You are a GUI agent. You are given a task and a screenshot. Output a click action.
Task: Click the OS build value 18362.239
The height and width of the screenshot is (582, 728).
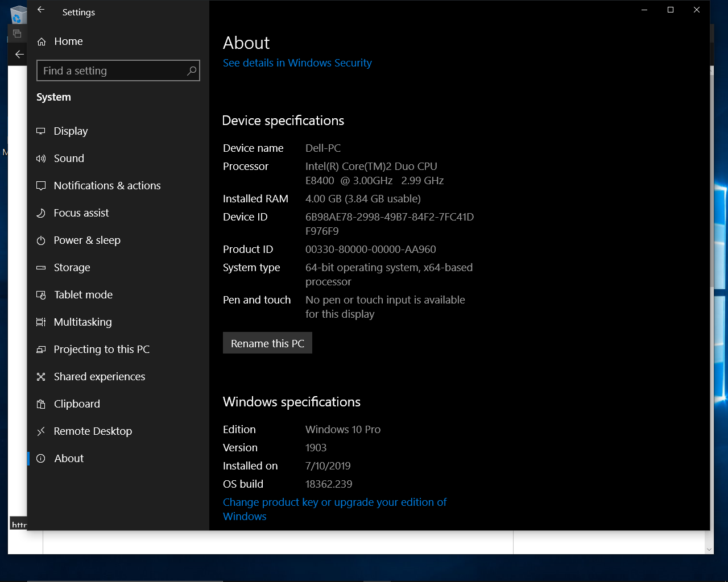(x=329, y=484)
